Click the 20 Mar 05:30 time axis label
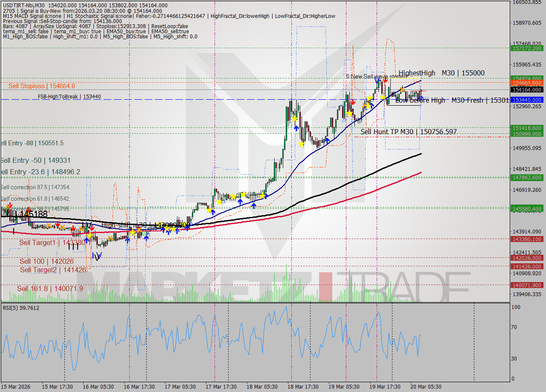 pos(426,387)
